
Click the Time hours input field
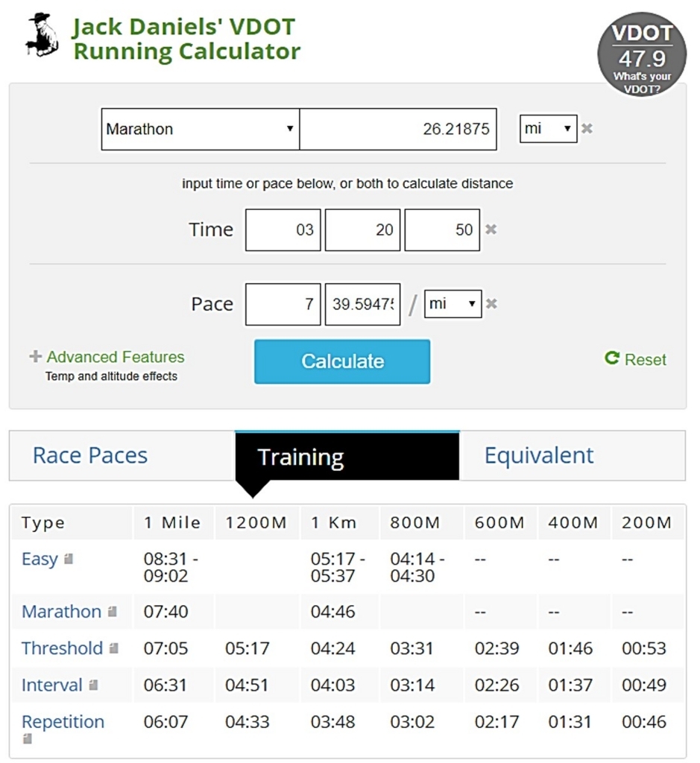tap(283, 229)
